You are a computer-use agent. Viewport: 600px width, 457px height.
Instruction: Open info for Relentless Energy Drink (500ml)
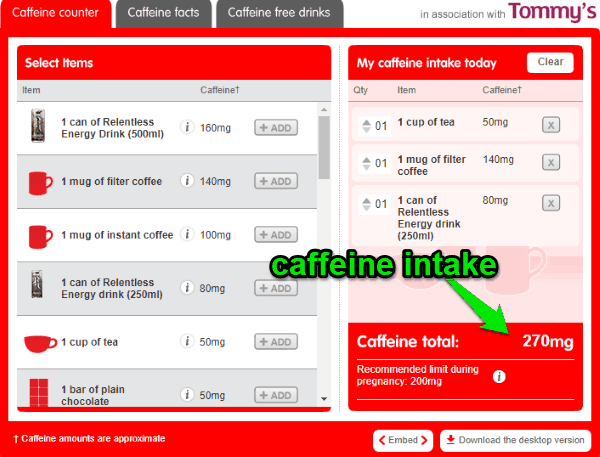coord(187,126)
